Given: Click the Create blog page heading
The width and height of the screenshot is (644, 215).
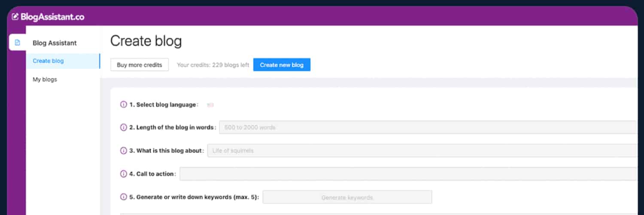Looking at the screenshot, I should coord(146,41).
